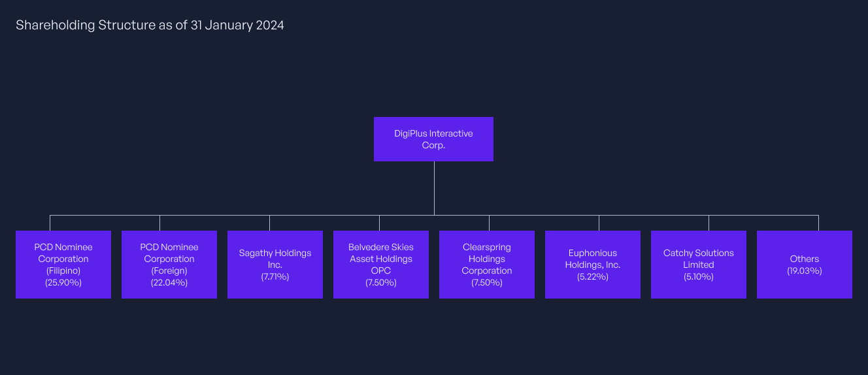Select the PCD Nominee Corporation (Foreign) box
Screen dimensions: 868x375
pyautogui.click(x=169, y=265)
